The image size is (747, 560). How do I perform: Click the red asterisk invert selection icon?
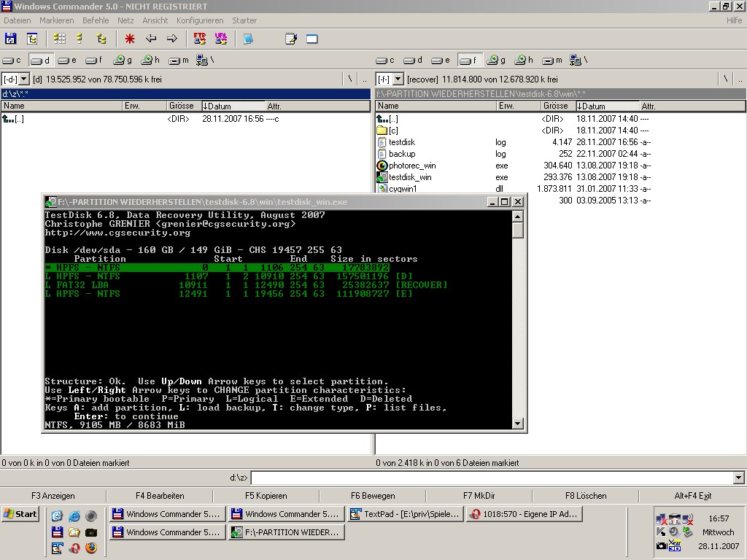point(130,39)
